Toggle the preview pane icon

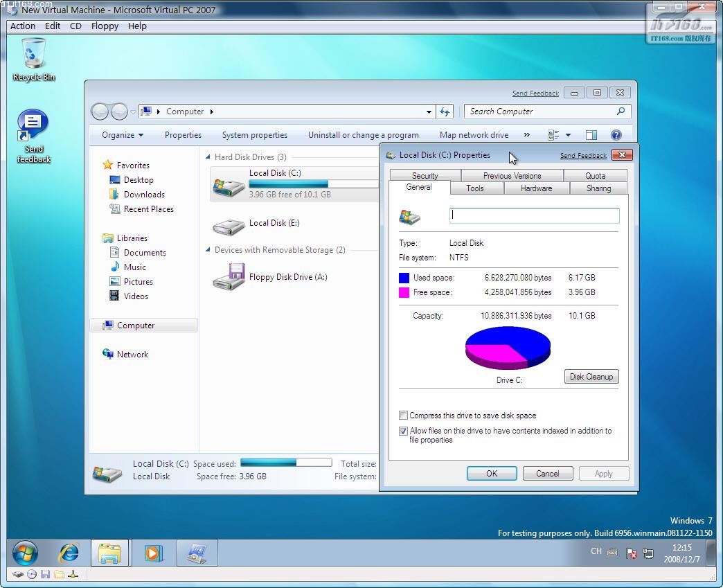tap(591, 135)
